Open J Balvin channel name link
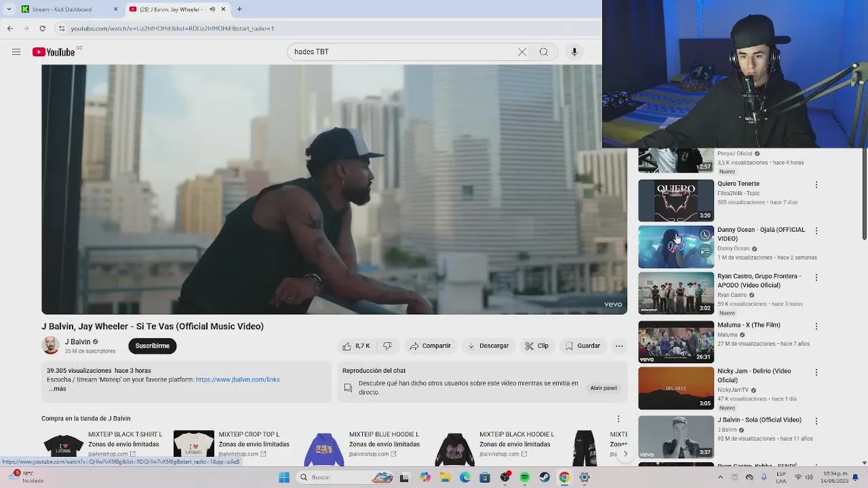This screenshot has height=488, width=868. click(x=77, y=342)
